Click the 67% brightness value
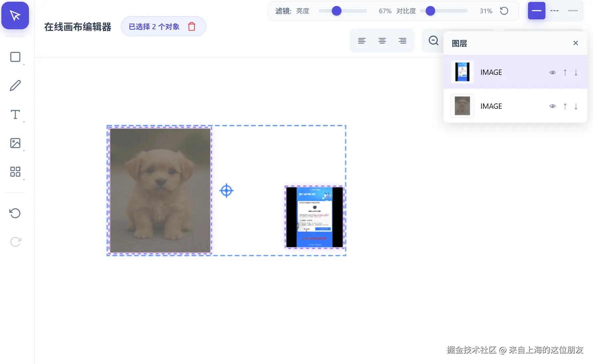Viewport: 593px width, 364px height. (x=385, y=11)
